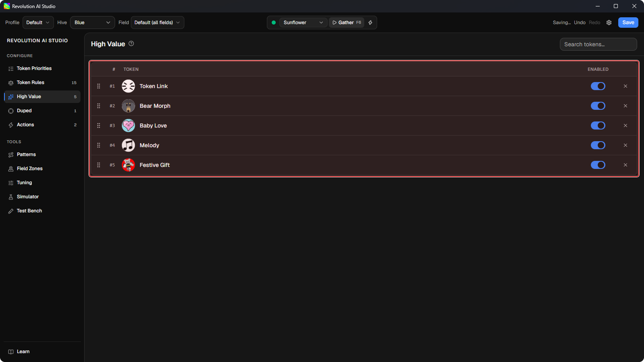
Task: Expand the Field Default (all fields) dropdown
Action: 157,23
